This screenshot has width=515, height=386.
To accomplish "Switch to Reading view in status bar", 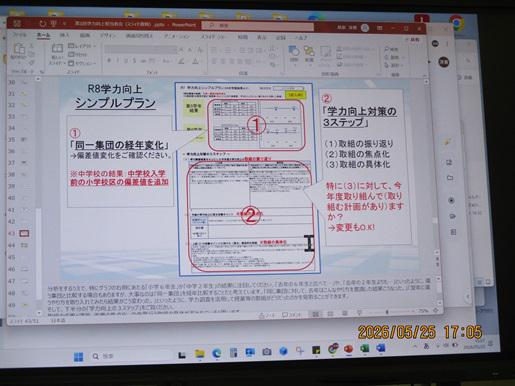I will coord(345,313).
